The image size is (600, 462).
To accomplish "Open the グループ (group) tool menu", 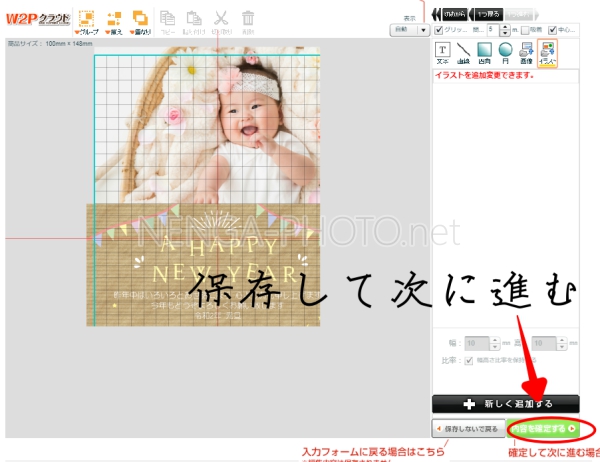I will point(86,23).
